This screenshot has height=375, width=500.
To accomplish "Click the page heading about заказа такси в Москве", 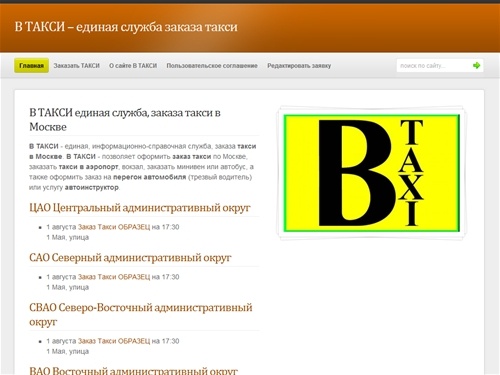I will click(x=125, y=120).
